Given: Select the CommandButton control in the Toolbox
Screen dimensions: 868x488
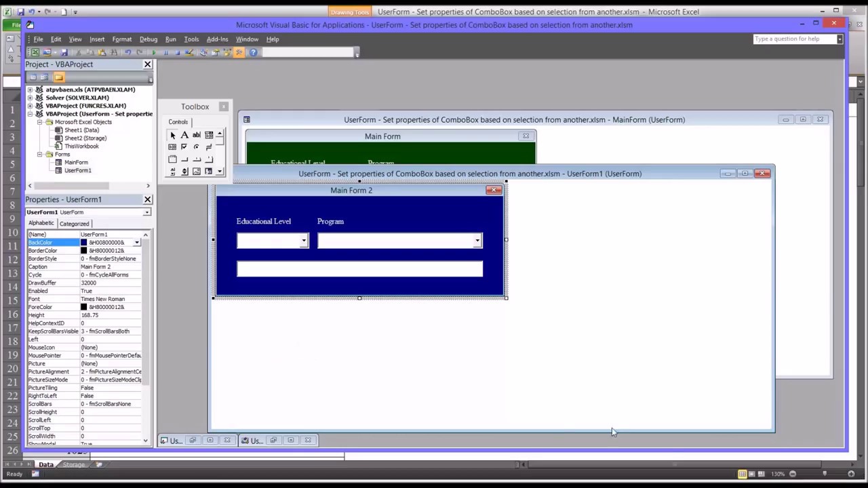Looking at the screenshot, I should pyautogui.click(x=184, y=159).
